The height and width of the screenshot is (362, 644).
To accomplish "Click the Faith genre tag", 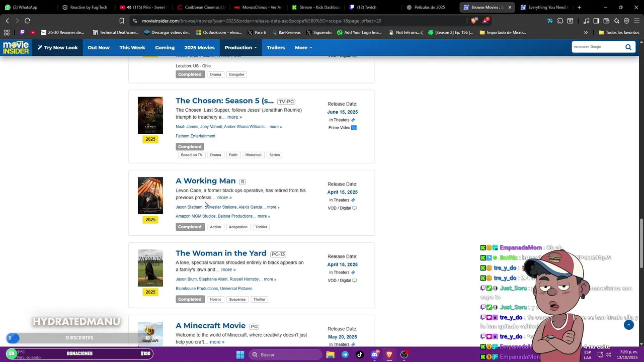I will tap(233, 155).
